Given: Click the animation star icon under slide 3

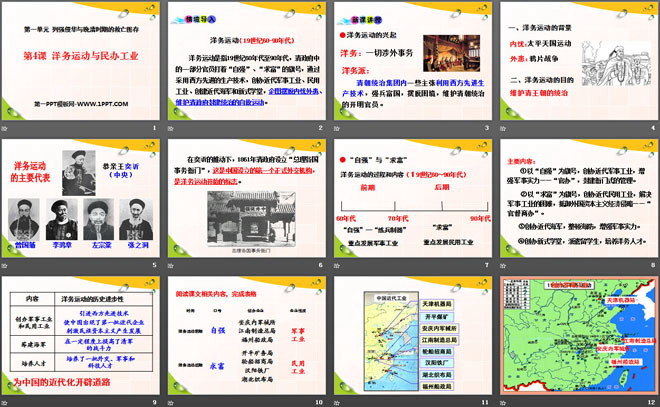Looking at the screenshot, I should (x=337, y=128).
